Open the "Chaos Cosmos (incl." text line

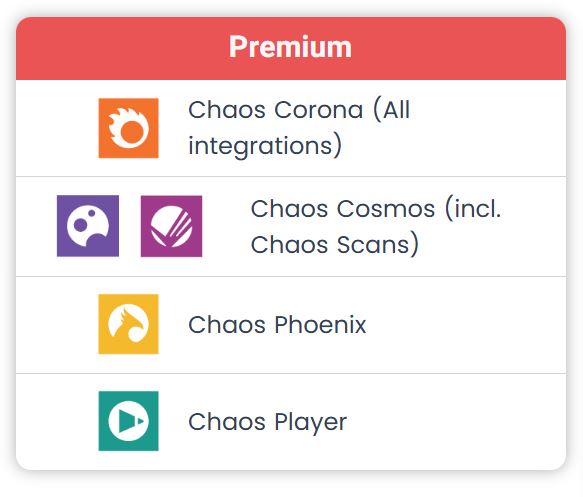point(376,209)
